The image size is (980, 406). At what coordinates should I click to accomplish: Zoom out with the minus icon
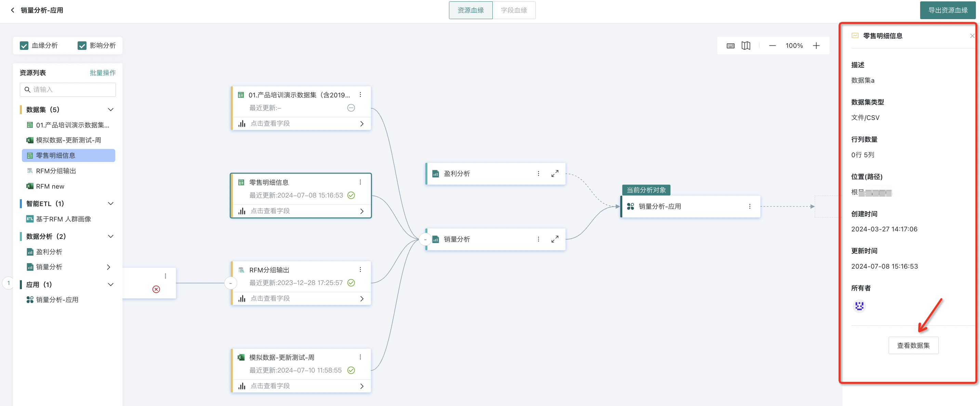click(772, 45)
